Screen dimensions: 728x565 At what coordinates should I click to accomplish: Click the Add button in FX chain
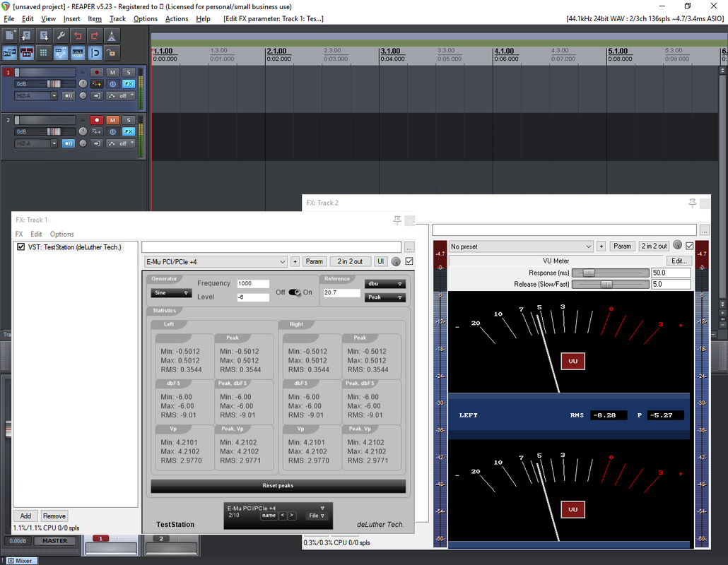(x=25, y=516)
